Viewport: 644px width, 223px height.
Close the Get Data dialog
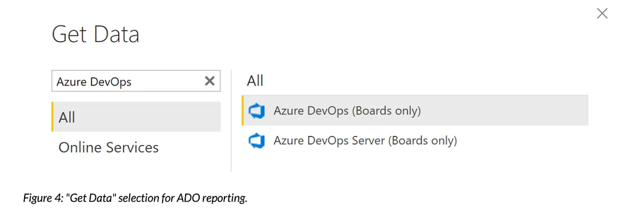coord(602,13)
